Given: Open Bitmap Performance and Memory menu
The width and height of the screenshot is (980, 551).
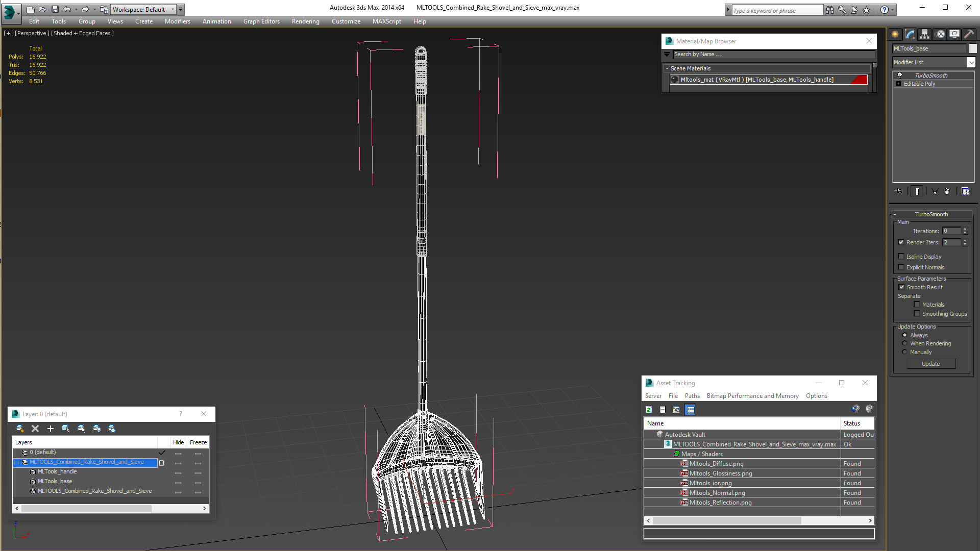Looking at the screenshot, I should [x=752, y=396].
